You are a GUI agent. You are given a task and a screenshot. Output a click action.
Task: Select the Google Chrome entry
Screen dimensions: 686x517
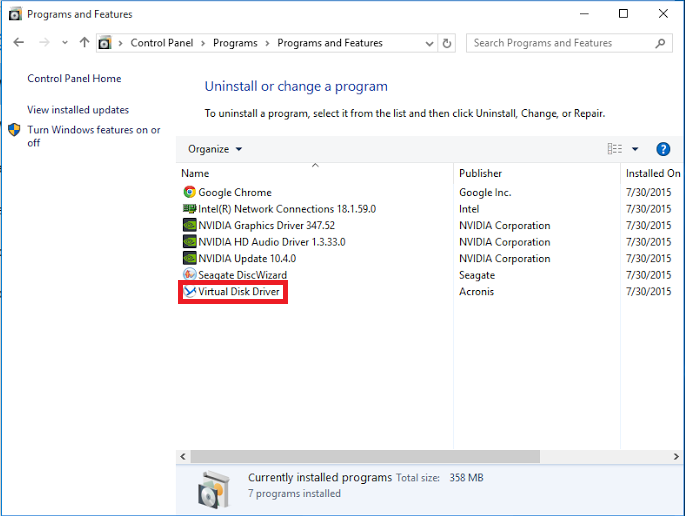click(235, 192)
